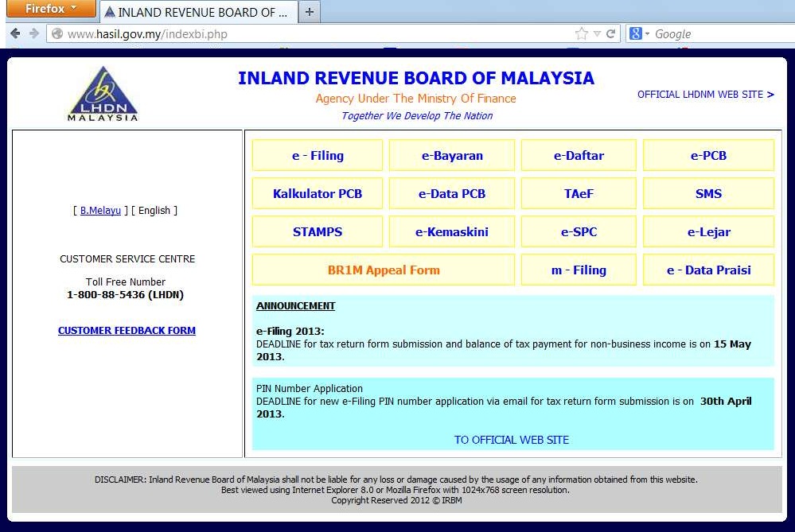Click the 'Copyright Reserved 2012 © IRBM' text

396,500
